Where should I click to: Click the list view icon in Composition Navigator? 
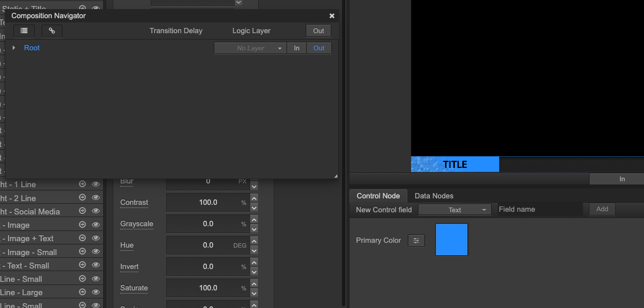click(x=24, y=31)
